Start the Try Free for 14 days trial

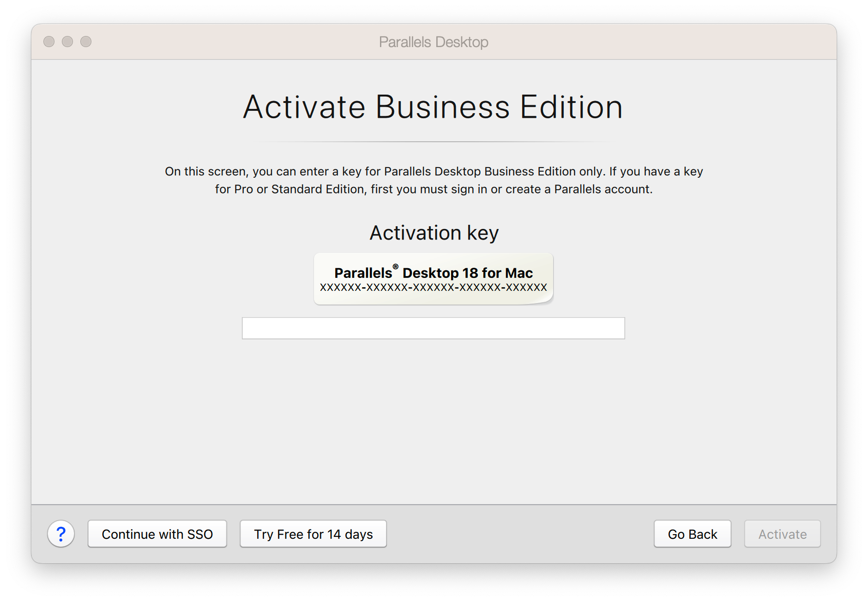click(313, 534)
